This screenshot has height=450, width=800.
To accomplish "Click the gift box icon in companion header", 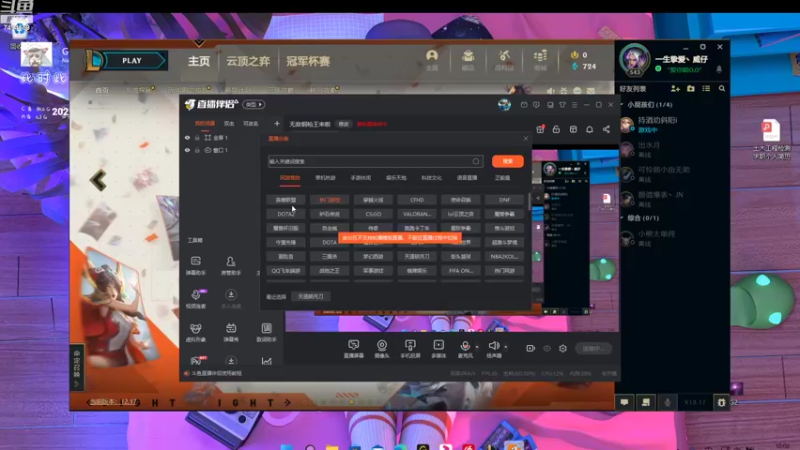I will click(540, 129).
